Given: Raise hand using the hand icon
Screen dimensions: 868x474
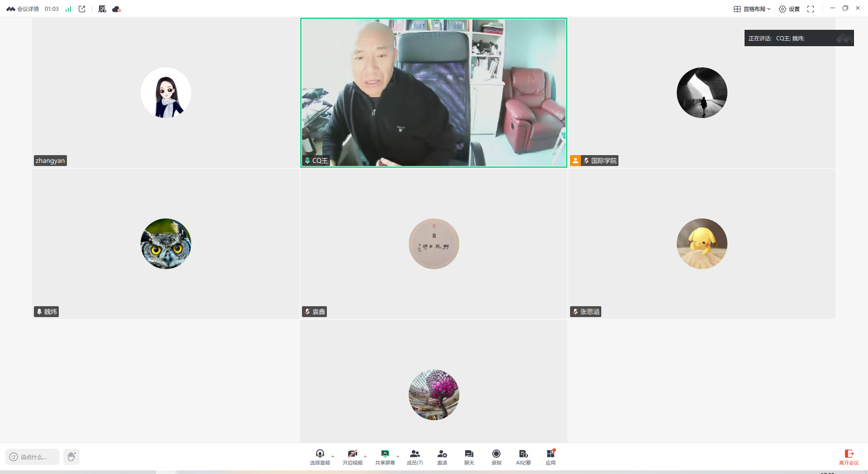Looking at the screenshot, I should click(71, 457).
